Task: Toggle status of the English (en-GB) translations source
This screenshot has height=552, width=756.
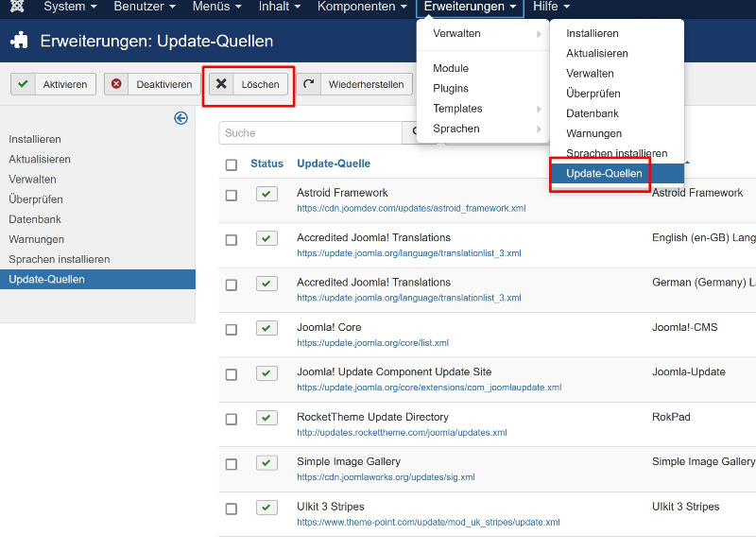Action: pyautogui.click(x=266, y=239)
